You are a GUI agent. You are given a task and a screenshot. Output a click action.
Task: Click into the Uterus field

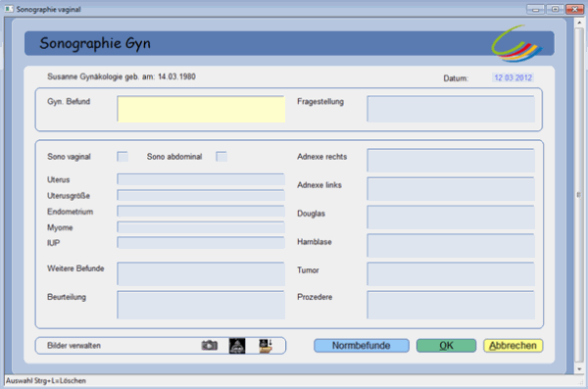tap(201, 179)
